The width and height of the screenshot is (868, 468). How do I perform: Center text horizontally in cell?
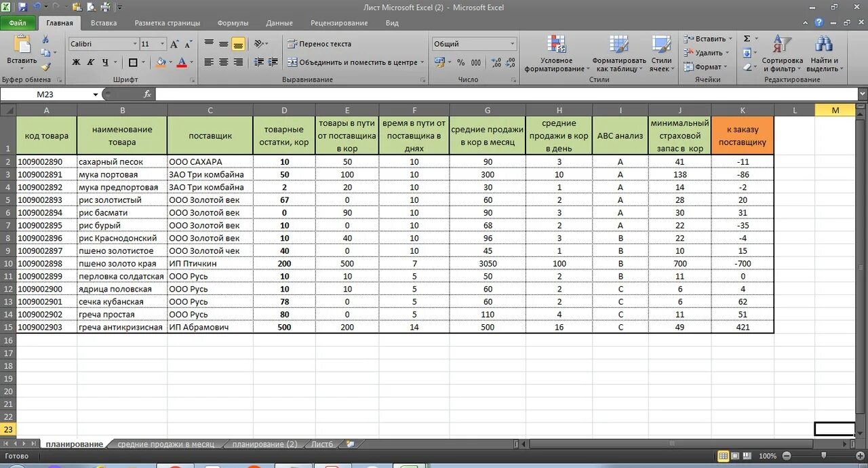tap(223, 62)
